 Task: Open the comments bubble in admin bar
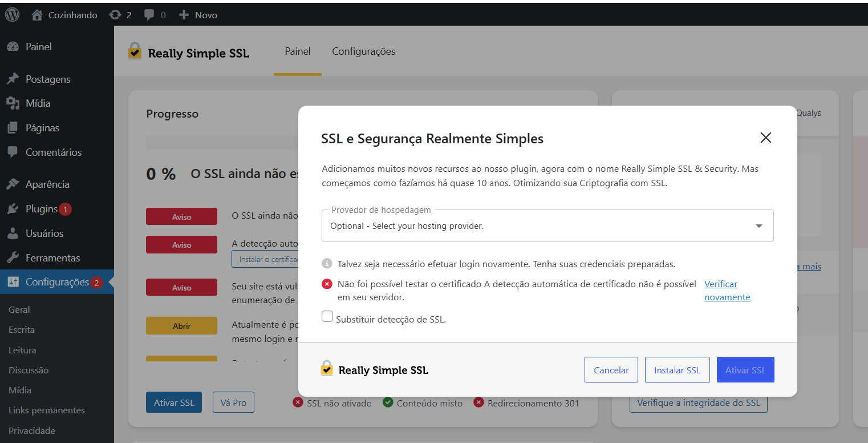(x=155, y=15)
